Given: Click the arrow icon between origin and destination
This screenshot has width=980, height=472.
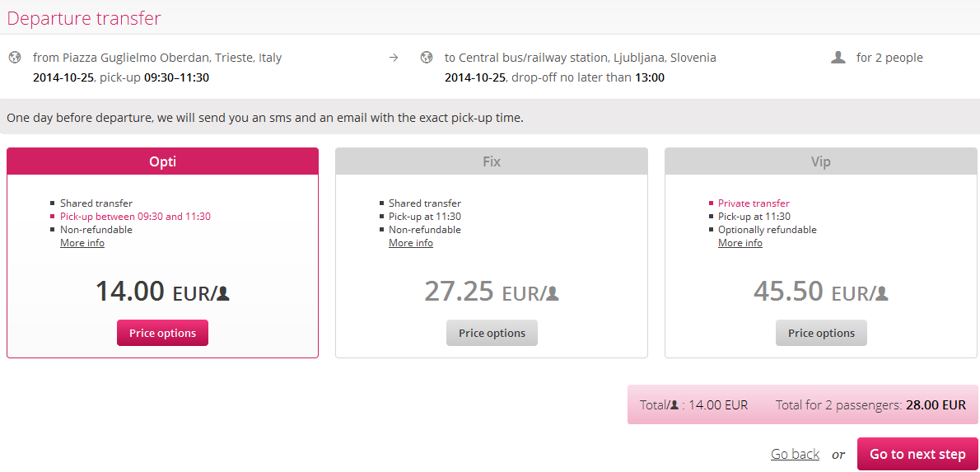Looking at the screenshot, I should [x=394, y=58].
